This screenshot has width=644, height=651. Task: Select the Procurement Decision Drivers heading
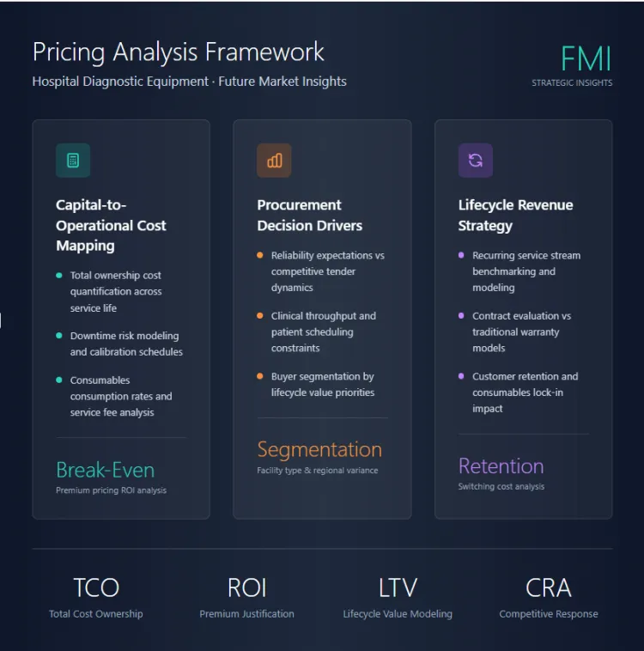pos(309,216)
